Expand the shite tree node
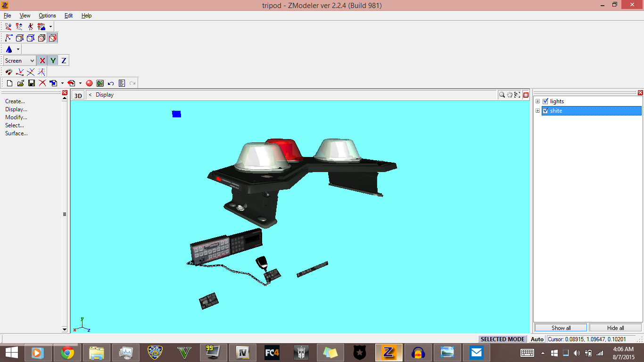Image resolution: width=644 pixels, height=362 pixels. point(538,111)
